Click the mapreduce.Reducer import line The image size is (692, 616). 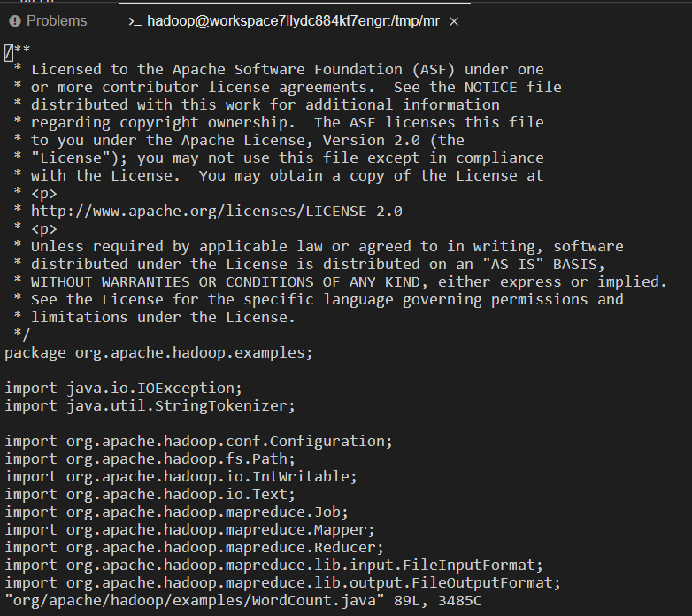[x=194, y=548]
